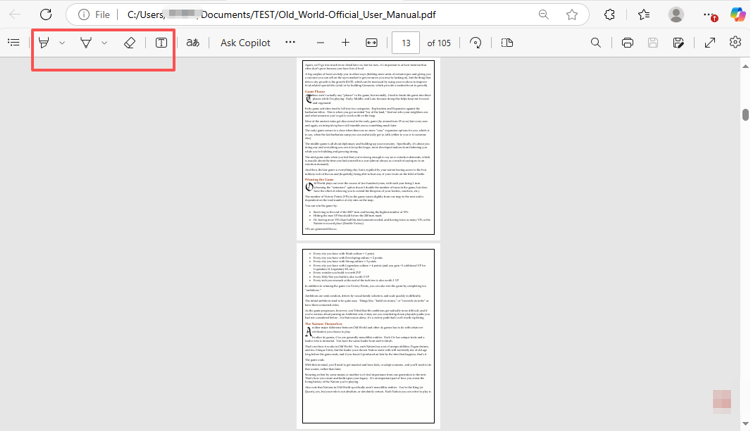This screenshot has width=750, height=431.
Task: Select the Erase tool
Action: coord(129,43)
